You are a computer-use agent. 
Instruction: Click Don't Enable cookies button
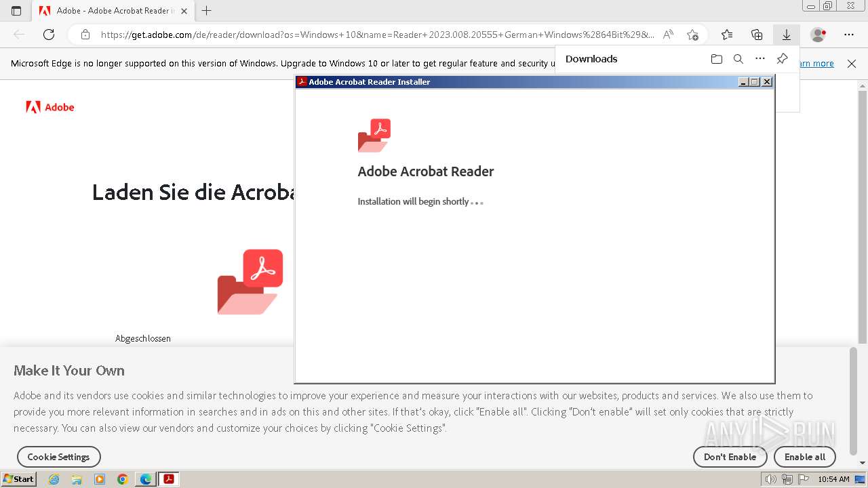730,457
